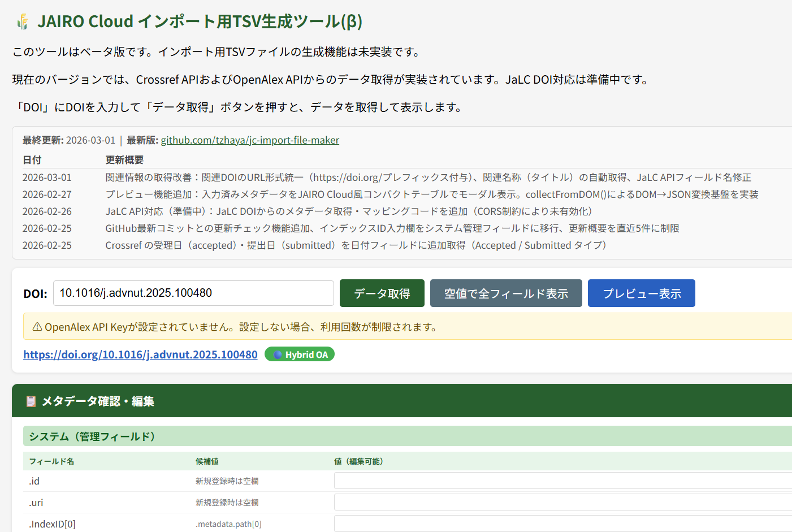Click 空値で全フィールド表示 button

coord(506,293)
